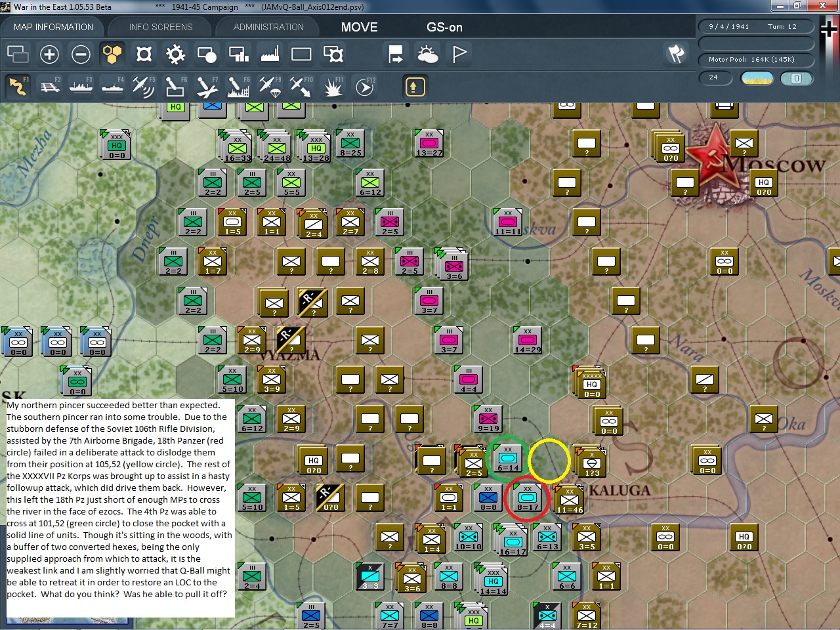Zoom out the map with minus icon
This screenshot has width=840, height=630.
81,54
